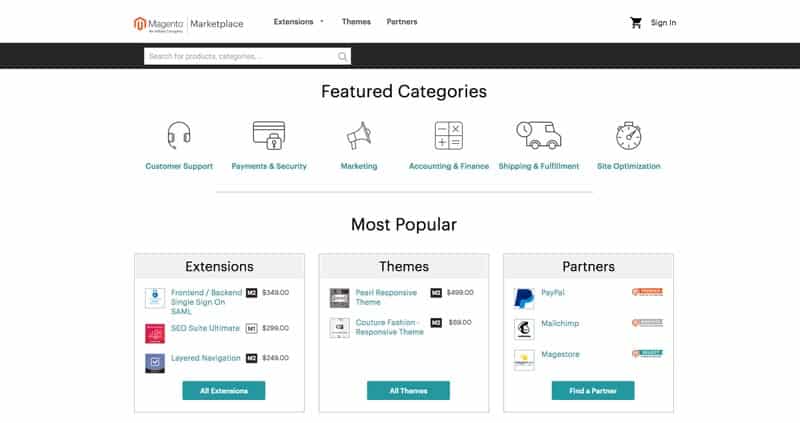Open the Mailchimp partner link
800x423 pixels.
[560, 323]
